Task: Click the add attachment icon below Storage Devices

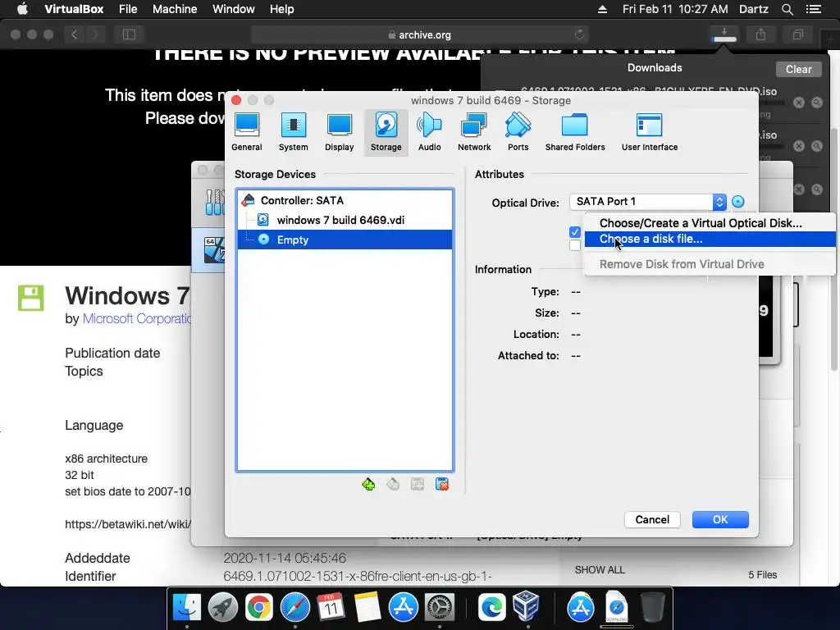Action: point(418,484)
